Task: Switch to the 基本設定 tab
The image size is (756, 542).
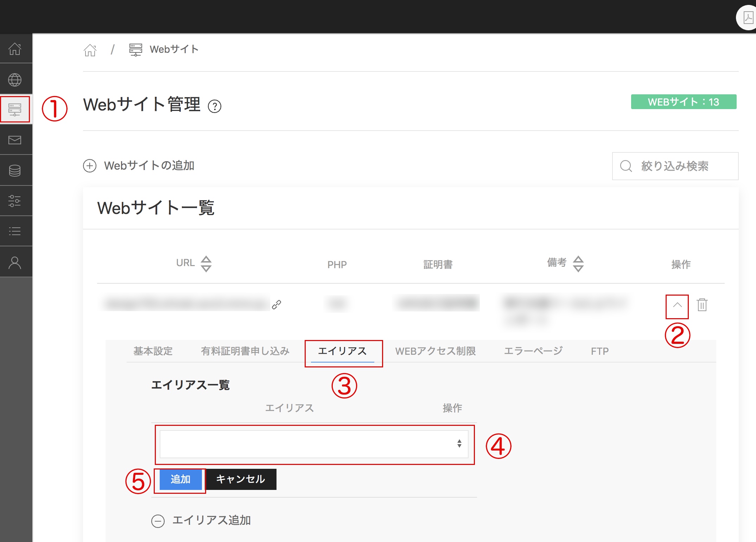Action: 153,351
